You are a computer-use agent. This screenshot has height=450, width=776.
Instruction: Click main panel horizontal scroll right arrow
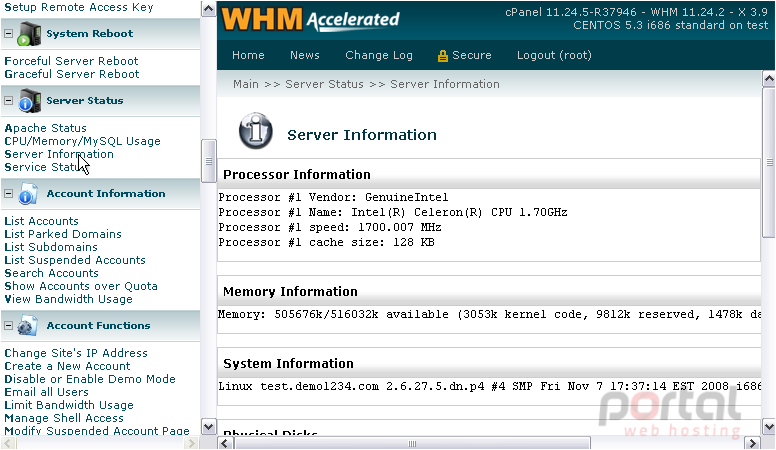coord(753,443)
